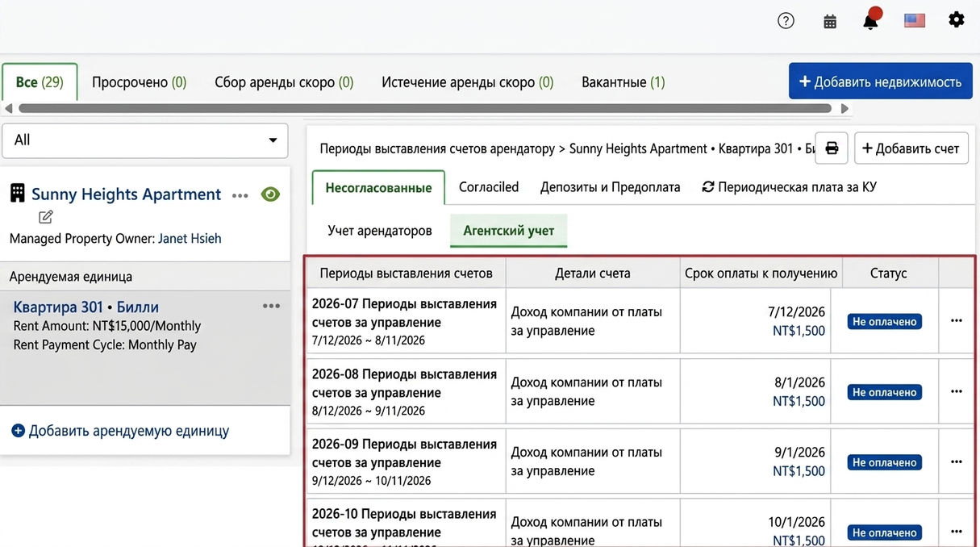Screen dimensions: 980x547
Task: Select the Просрочено (0) tab
Action: coord(139,82)
